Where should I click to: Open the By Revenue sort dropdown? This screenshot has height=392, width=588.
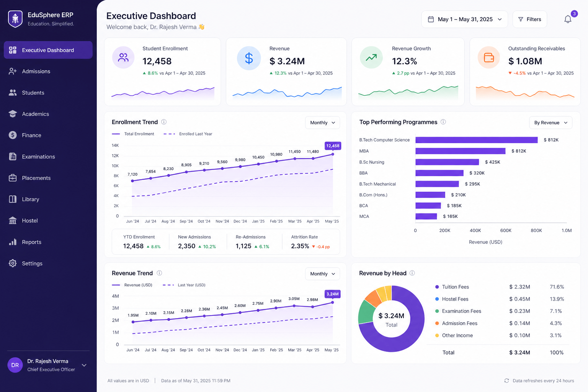click(551, 122)
